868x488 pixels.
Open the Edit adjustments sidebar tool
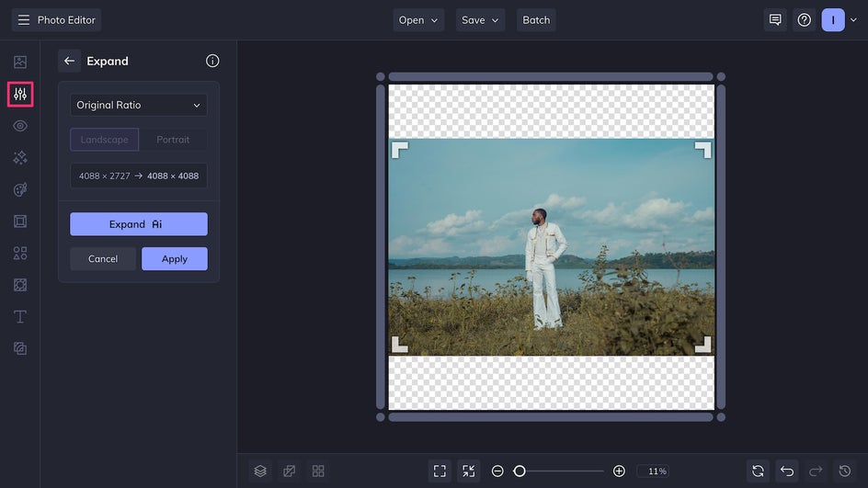[x=20, y=94]
